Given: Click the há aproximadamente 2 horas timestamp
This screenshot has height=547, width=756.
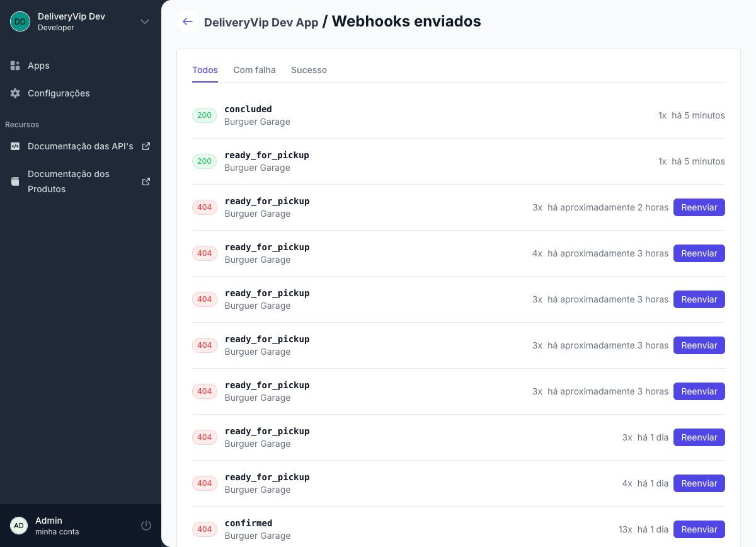Looking at the screenshot, I should coord(608,207).
